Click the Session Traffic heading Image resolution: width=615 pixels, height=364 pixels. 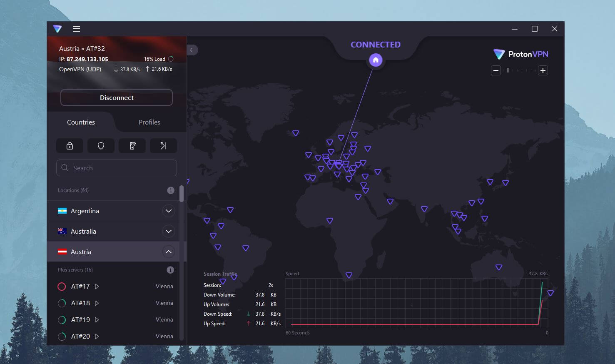click(220, 274)
